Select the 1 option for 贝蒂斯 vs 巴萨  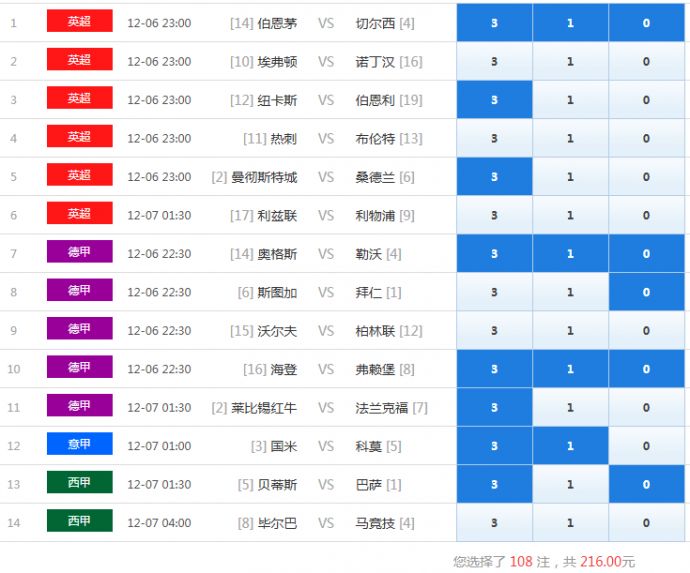pyautogui.click(x=570, y=485)
